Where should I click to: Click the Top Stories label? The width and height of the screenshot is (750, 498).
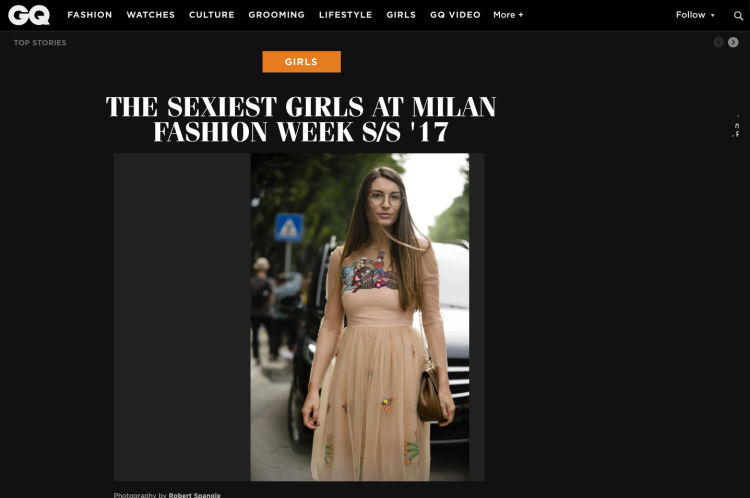click(40, 43)
